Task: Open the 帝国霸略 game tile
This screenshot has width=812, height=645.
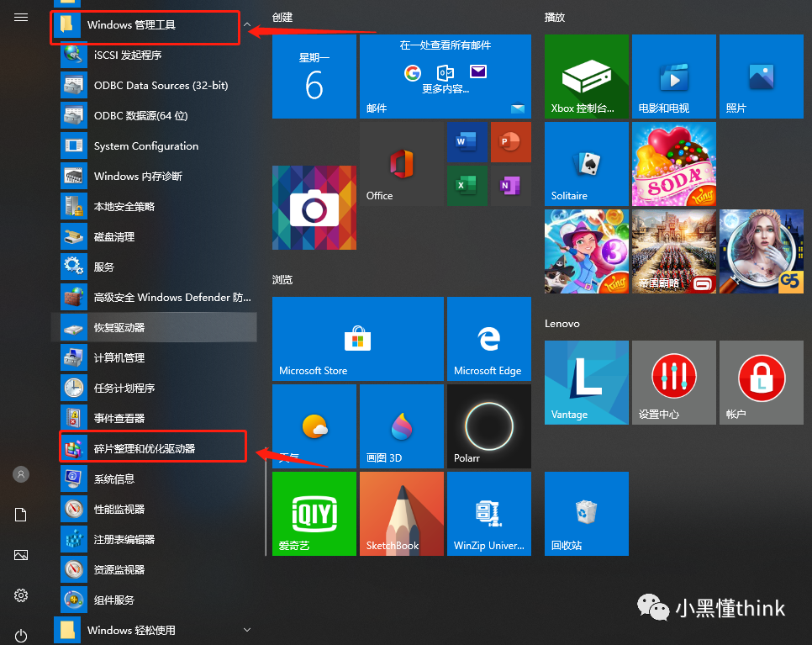Action: [674, 251]
